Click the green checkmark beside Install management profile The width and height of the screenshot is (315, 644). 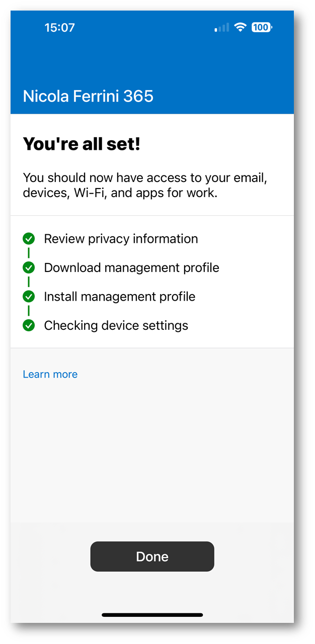(29, 297)
